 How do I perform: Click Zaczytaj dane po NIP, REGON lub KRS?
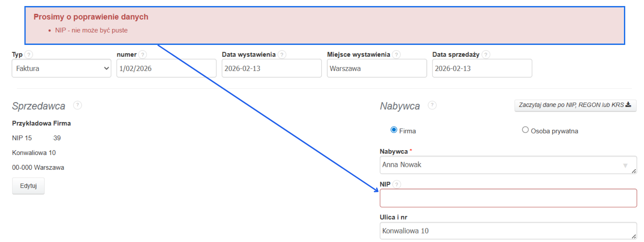click(x=575, y=105)
